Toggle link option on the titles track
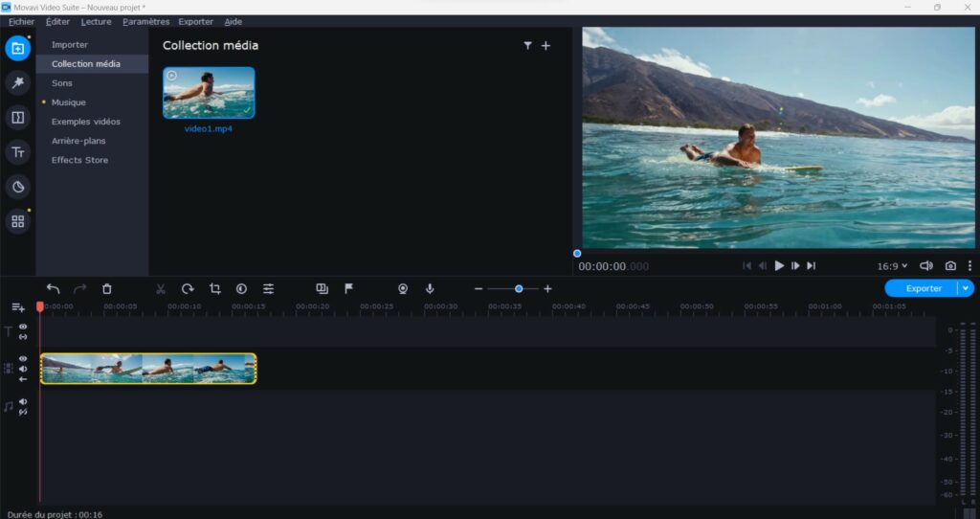The image size is (980, 519). pos(23,336)
